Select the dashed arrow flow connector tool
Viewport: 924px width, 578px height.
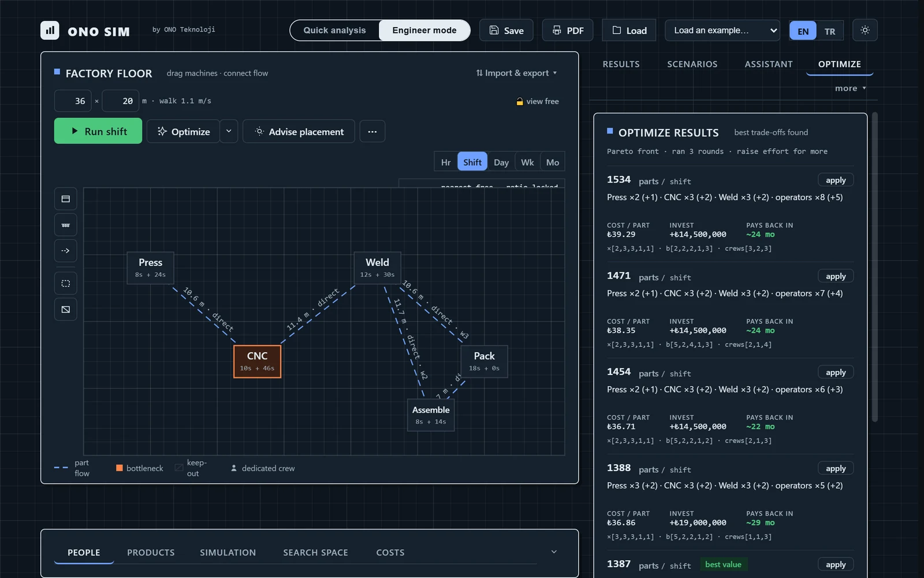(x=66, y=250)
